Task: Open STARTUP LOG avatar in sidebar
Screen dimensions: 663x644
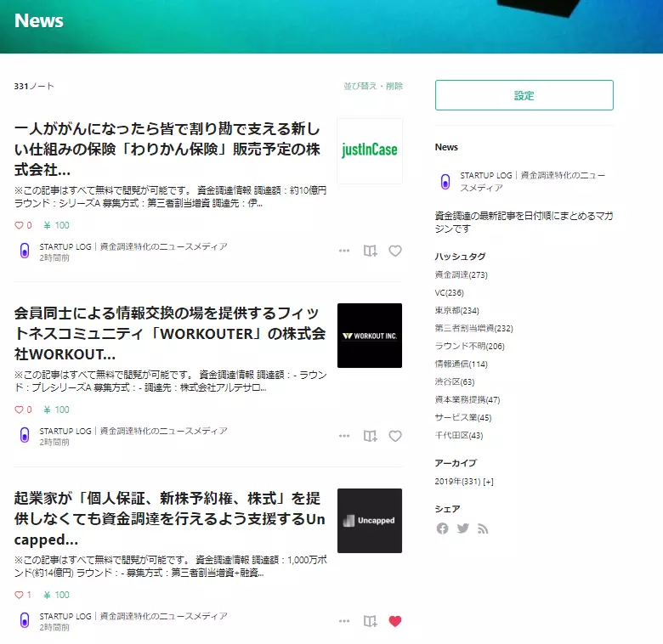Action: [x=445, y=182]
